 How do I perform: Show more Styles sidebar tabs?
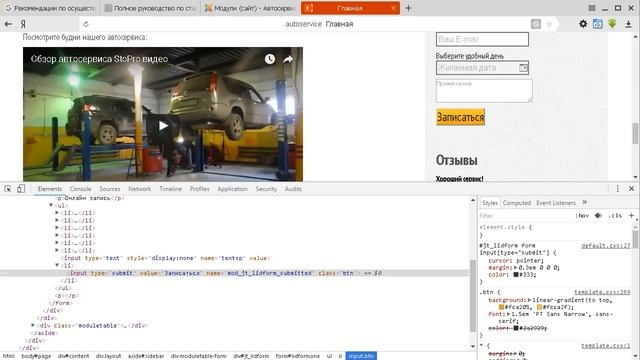(x=584, y=202)
